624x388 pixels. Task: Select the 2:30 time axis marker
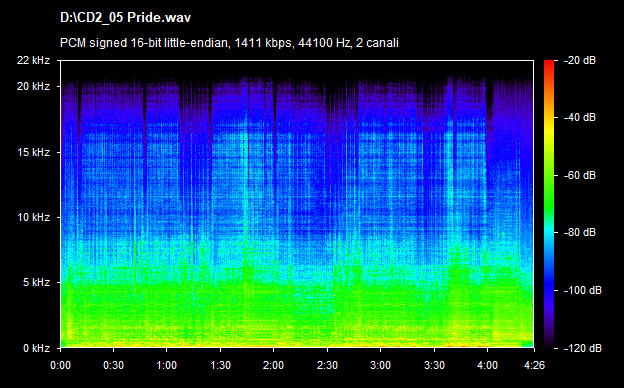(327, 365)
